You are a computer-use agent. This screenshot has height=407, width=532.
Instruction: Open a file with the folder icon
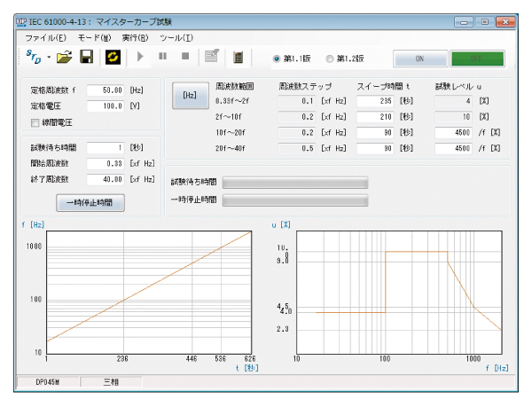(64, 58)
